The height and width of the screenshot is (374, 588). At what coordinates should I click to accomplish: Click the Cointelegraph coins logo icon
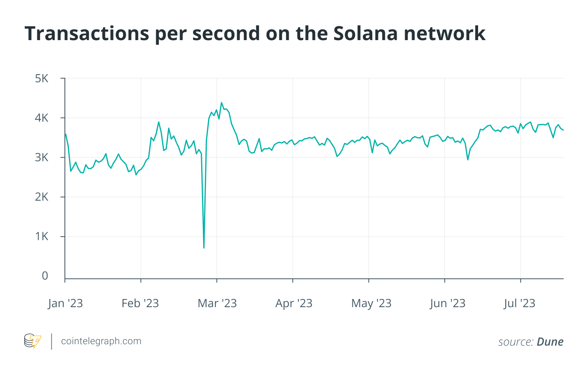click(x=32, y=341)
